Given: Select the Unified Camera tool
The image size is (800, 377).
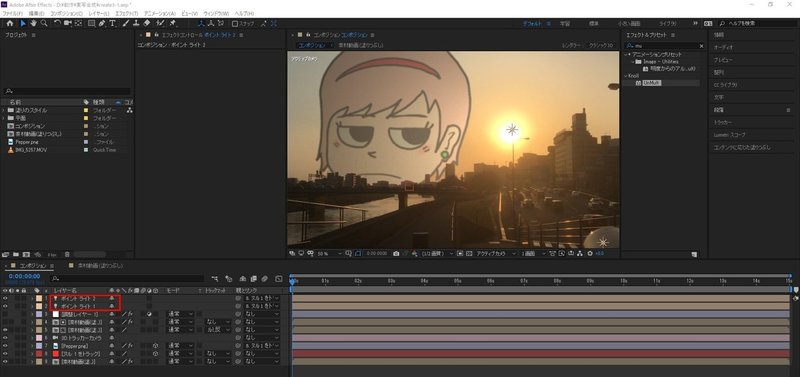Looking at the screenshot, I should (67, 23).
